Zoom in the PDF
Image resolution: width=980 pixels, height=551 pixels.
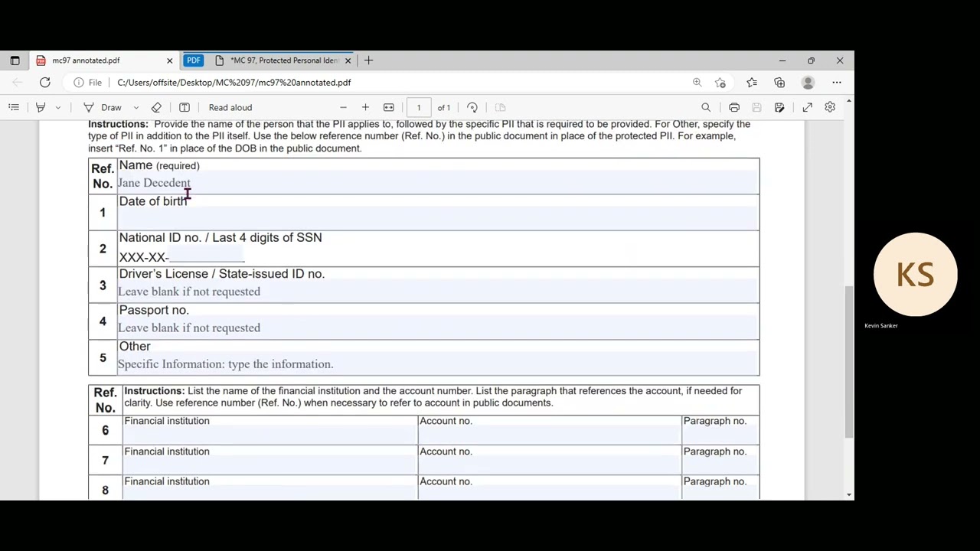coord(365,108)
